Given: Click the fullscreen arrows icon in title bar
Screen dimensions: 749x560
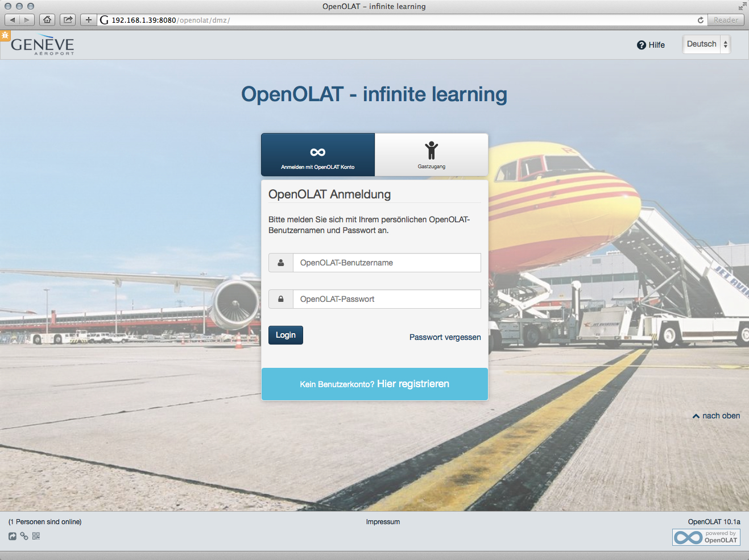Looking at the screenshot, I should [x=742, y=6].
